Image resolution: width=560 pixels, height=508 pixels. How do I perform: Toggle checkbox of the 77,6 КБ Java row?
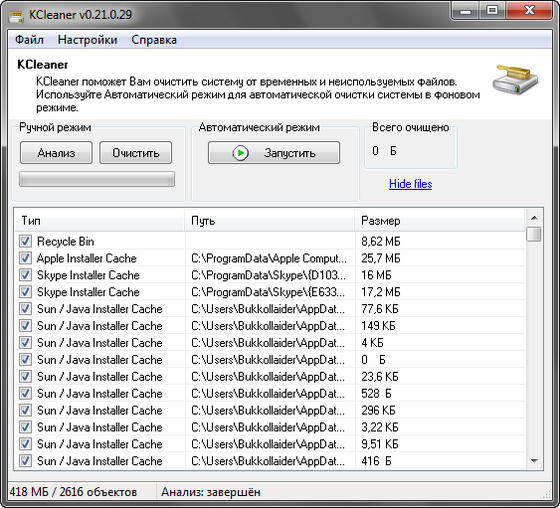click(25, 309)
